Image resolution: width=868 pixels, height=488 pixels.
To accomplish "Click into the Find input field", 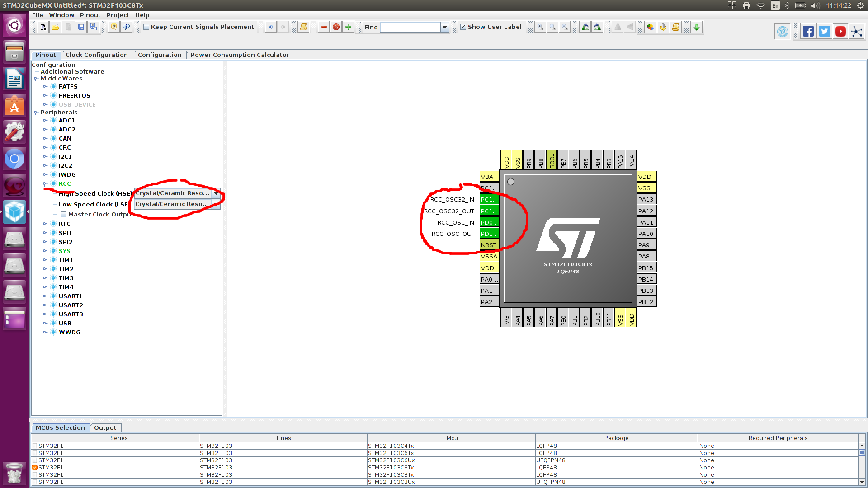I will pyautogui.click(x=410, y=27).
